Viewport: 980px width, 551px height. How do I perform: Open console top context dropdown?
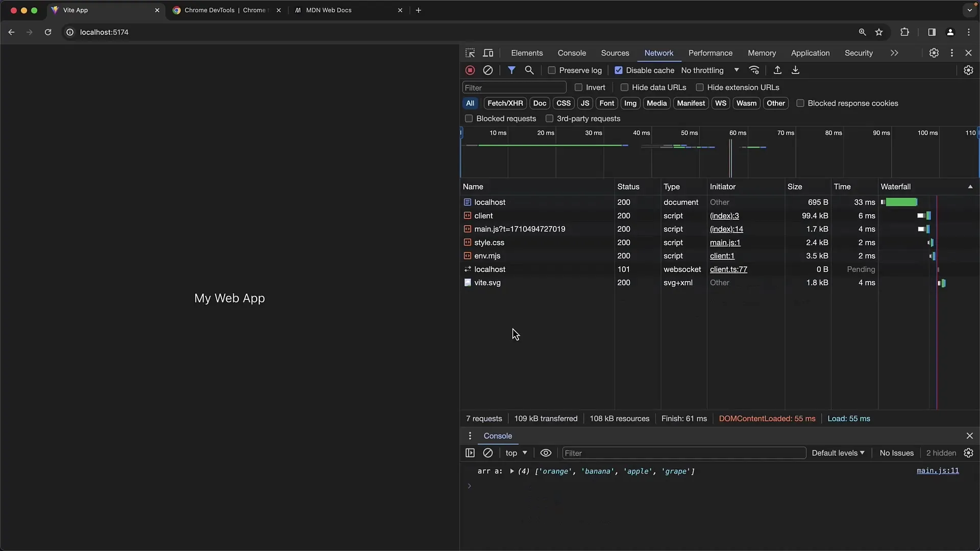pos(516,453)
